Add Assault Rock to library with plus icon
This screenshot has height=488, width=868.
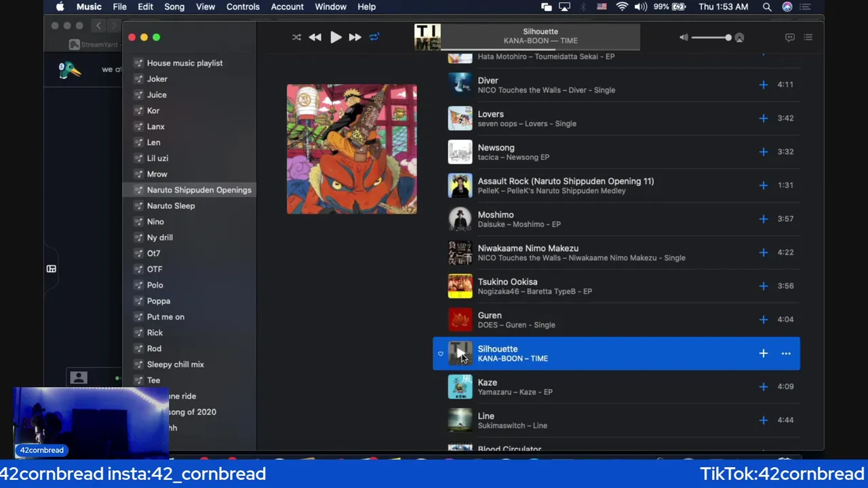click(763, 185)
